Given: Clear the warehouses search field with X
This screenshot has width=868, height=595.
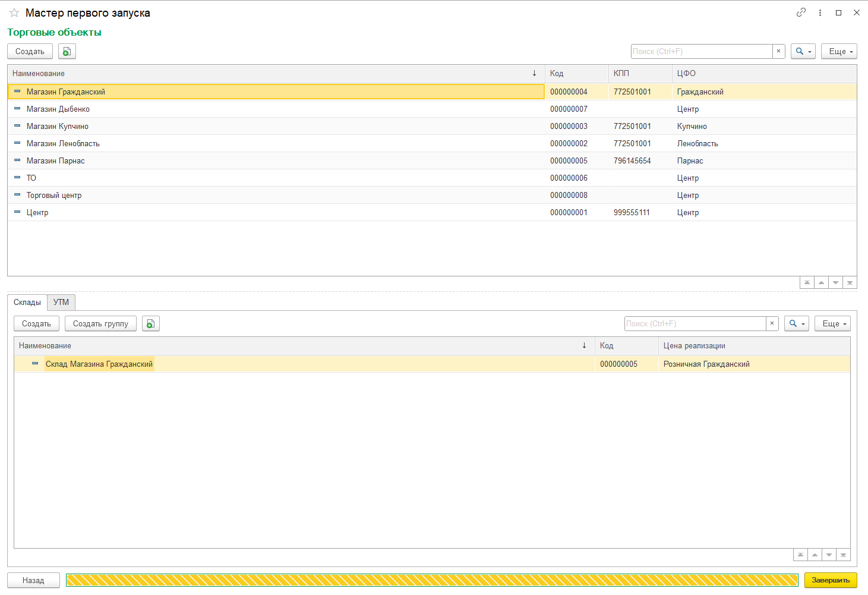Looking at the screenshot, I should [772, 324].
